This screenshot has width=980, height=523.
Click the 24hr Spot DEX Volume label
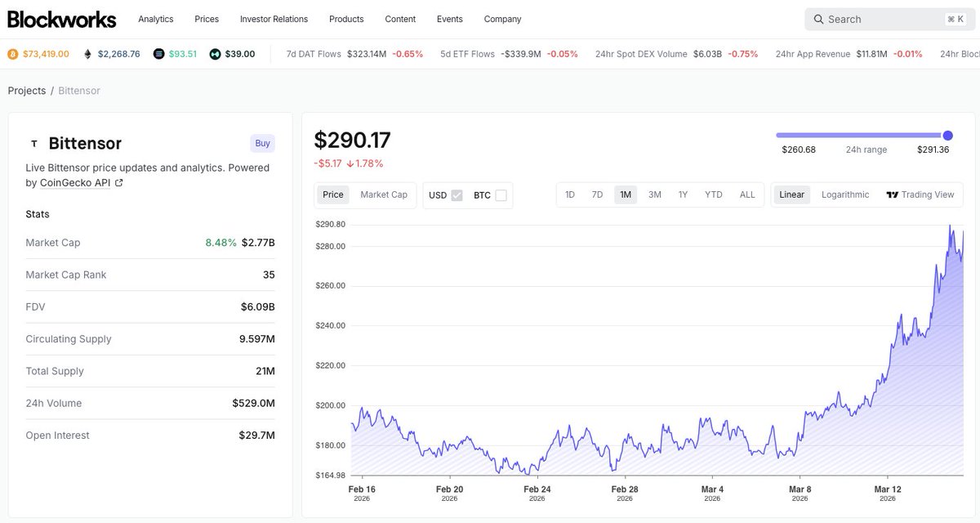641,54
